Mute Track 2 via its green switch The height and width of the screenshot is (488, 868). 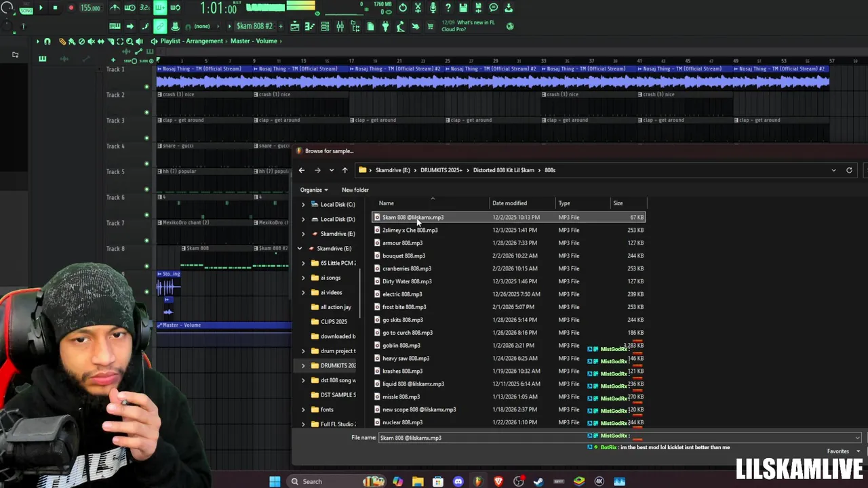coord(146,113)
